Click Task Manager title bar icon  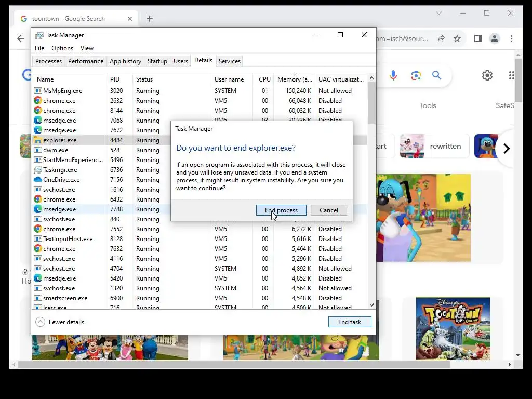[x=39, y=35]
